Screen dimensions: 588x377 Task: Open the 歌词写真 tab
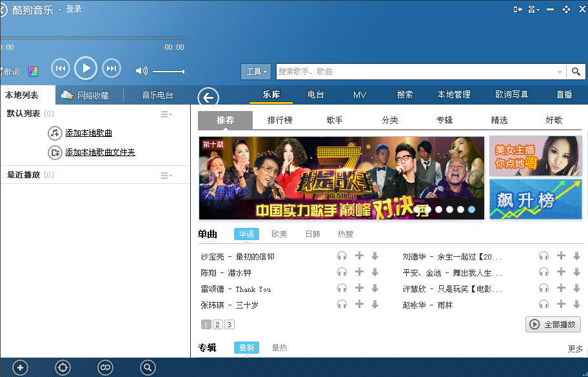click(511, 95)
